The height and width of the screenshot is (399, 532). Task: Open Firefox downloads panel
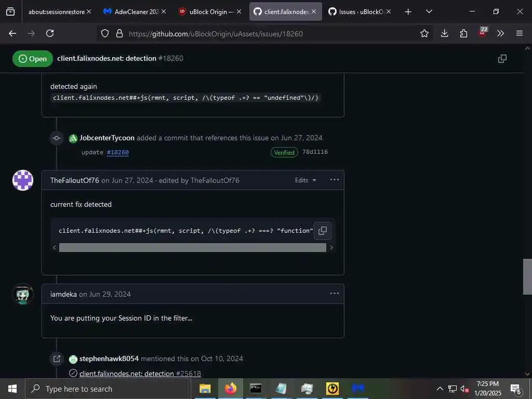click(445, 33)
